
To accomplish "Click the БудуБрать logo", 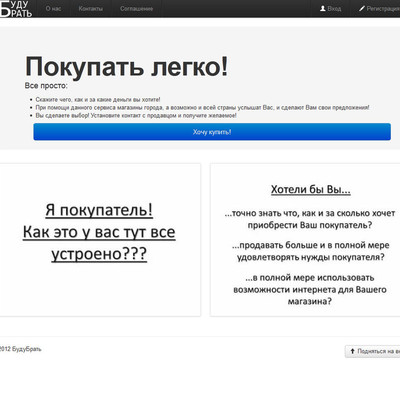I will pos(16,8).
